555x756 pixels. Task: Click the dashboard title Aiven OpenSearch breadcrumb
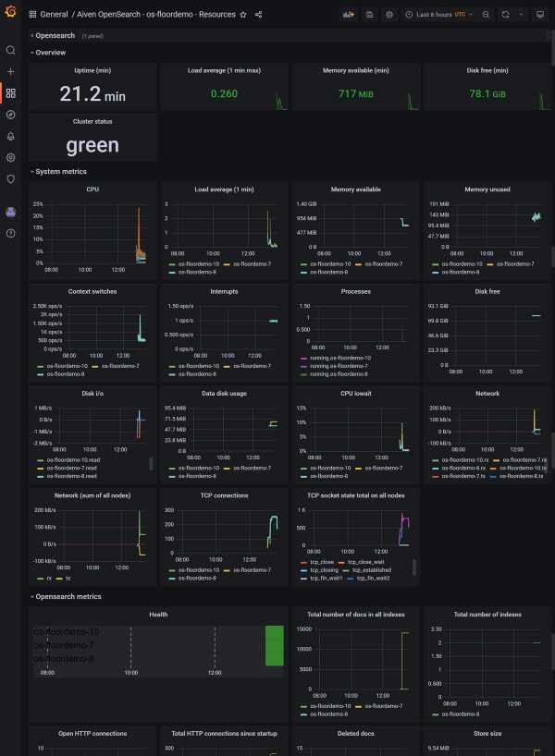[156, 15]
